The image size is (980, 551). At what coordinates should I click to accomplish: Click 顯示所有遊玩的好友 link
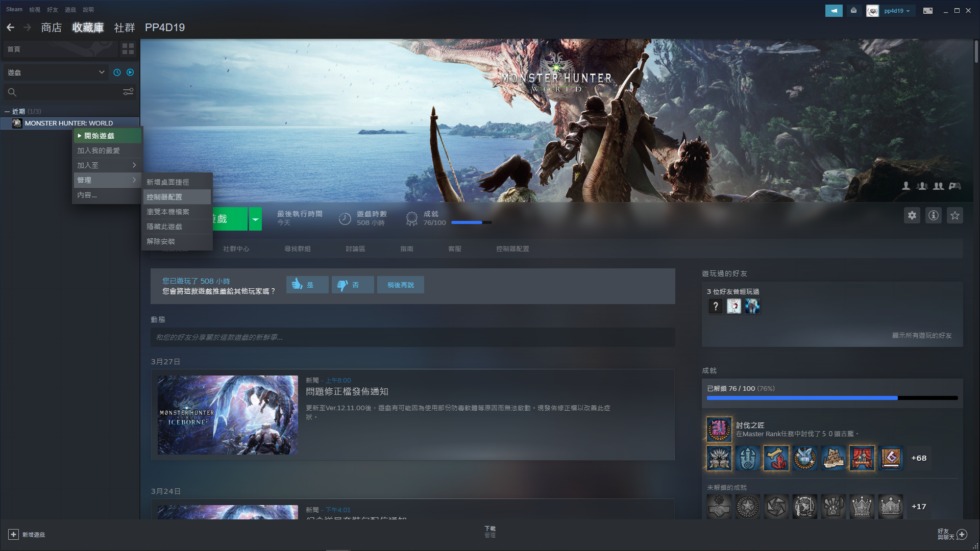pos(922,335)
